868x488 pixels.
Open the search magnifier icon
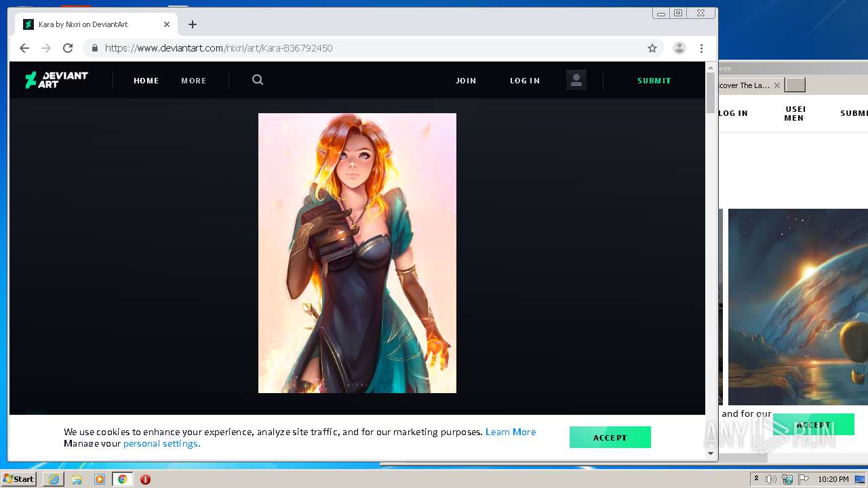point(258,80)
